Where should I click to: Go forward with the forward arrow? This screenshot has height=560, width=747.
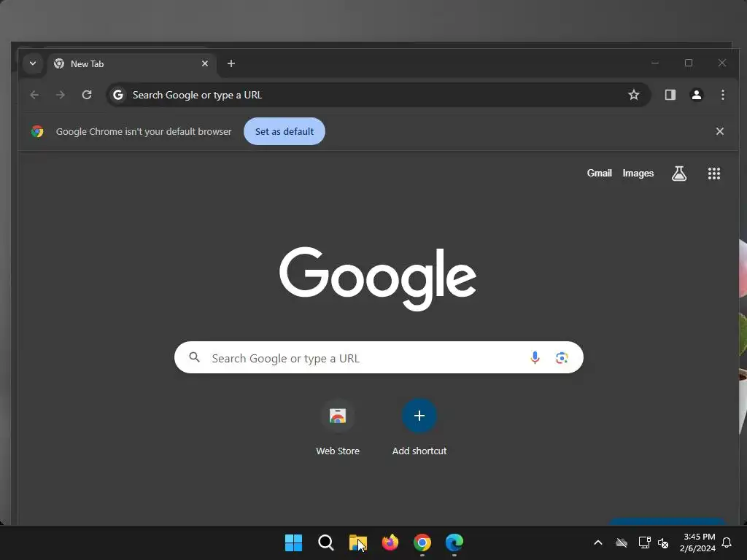(x=60, y=95)
